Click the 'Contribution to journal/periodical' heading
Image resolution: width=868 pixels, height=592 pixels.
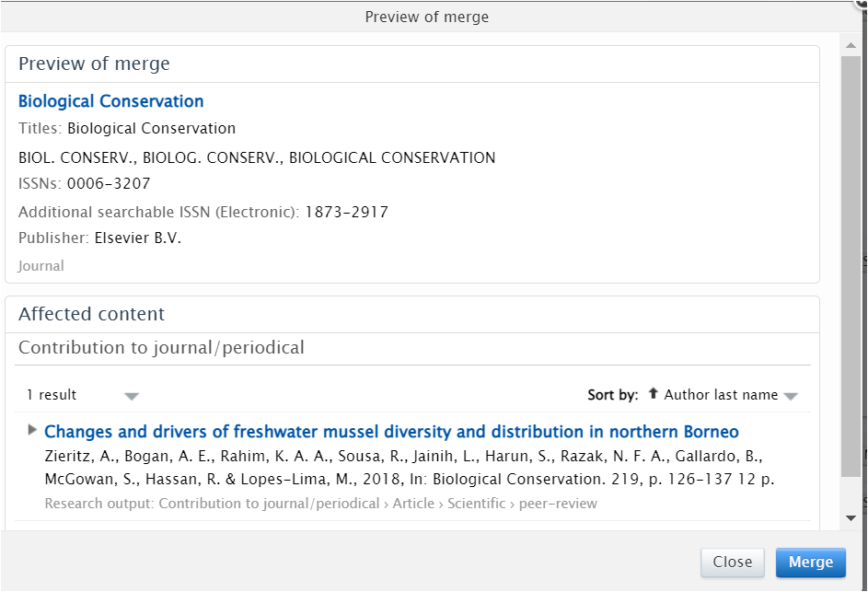[161, 347]
